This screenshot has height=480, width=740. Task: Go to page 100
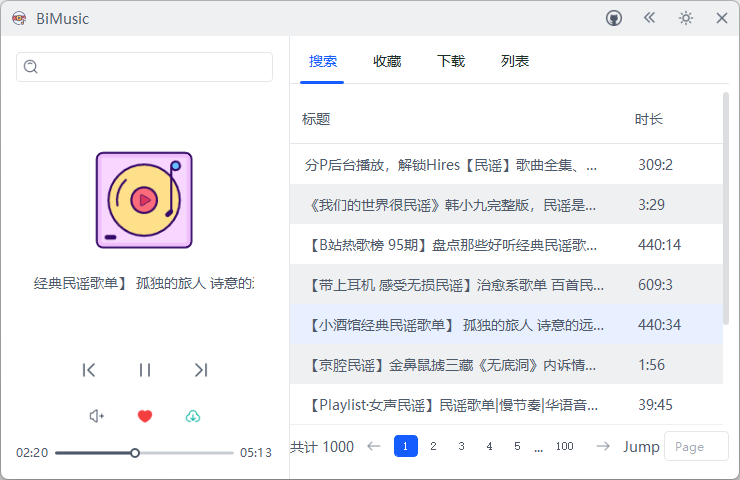[564, 446]
